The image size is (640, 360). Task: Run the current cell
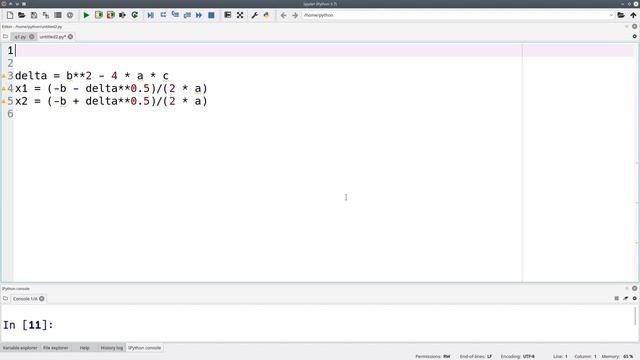(98, 15)
